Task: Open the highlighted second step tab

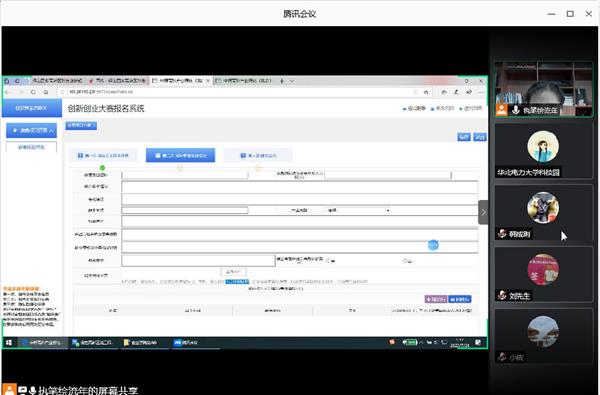Action: (180, 155)
